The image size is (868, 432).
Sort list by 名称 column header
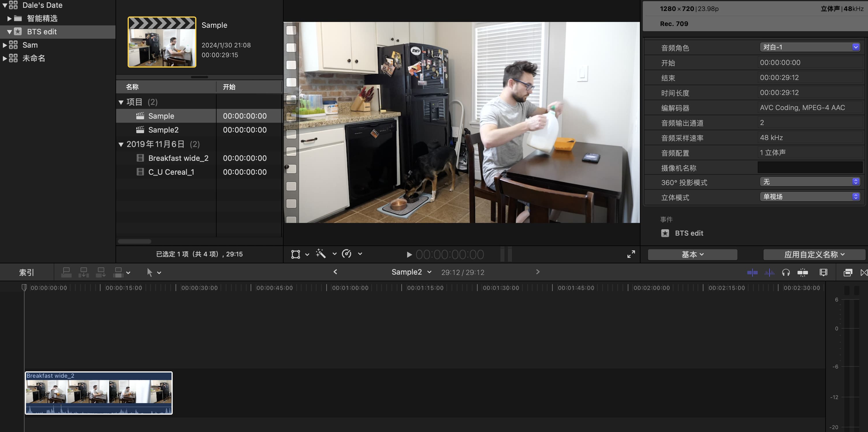[166, 87]
